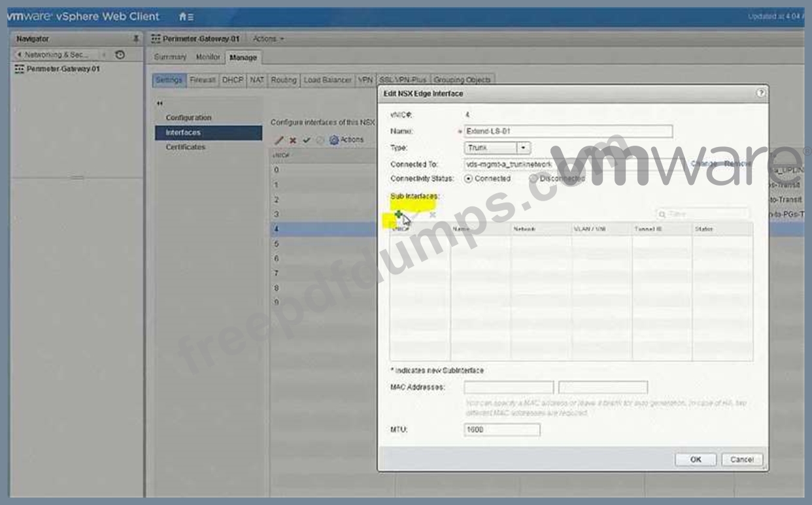This screenshot has width=812, height=505.
Task: Select Interfaces in the settings menu
Action: tap(209, 133)
